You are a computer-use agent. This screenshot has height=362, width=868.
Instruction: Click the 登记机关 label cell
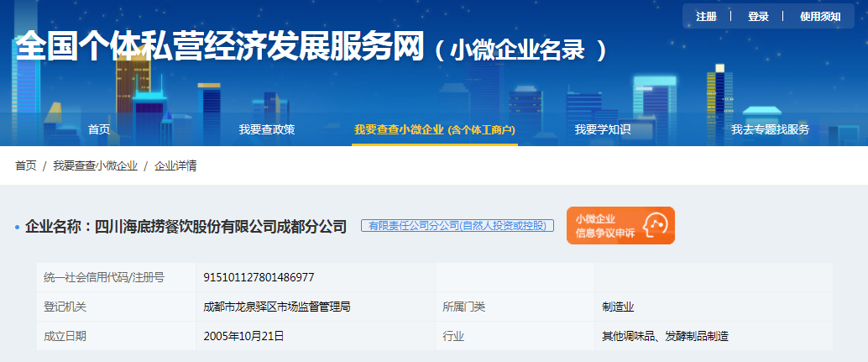coord(116,307)
